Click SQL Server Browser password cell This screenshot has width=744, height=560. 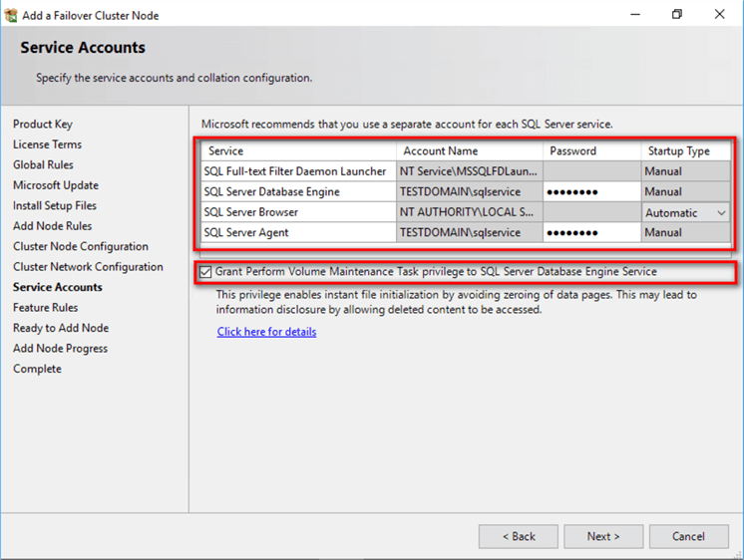(591, 212)
